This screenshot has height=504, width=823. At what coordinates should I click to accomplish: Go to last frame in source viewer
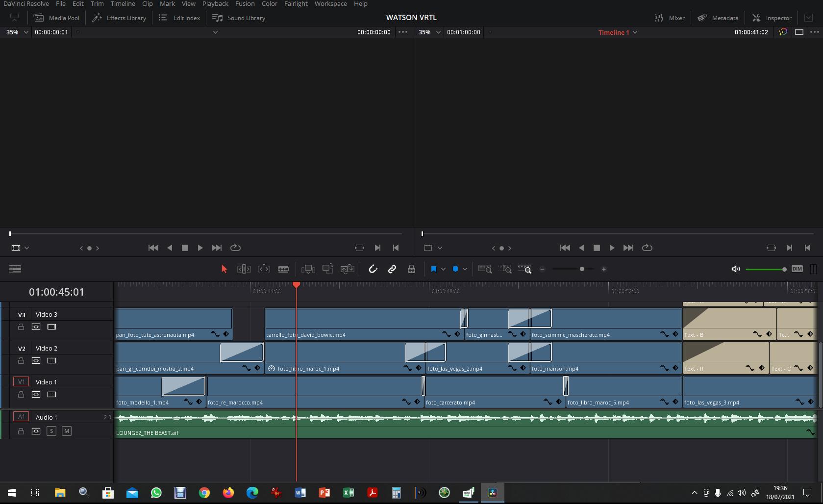(217, 248)
